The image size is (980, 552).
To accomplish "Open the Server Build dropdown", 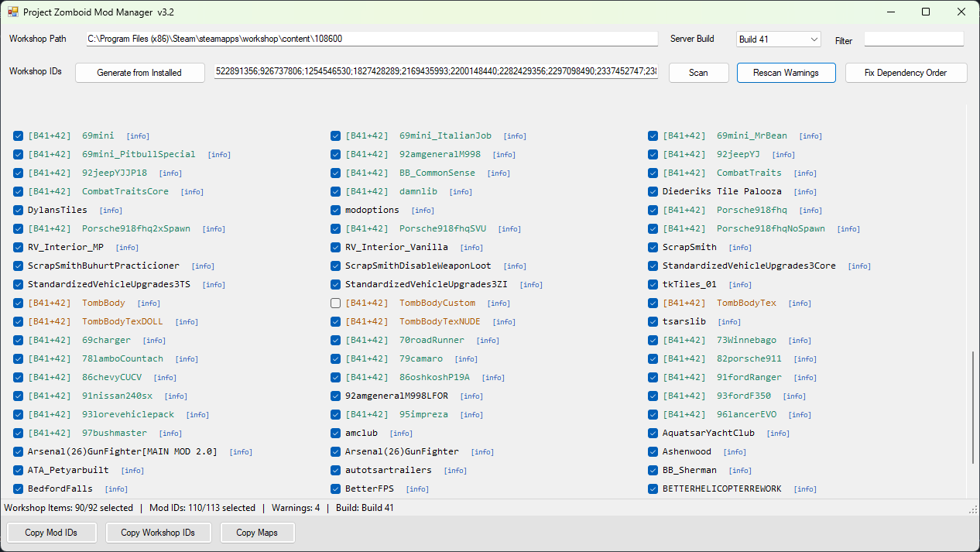I will click(x=779, y=39).
